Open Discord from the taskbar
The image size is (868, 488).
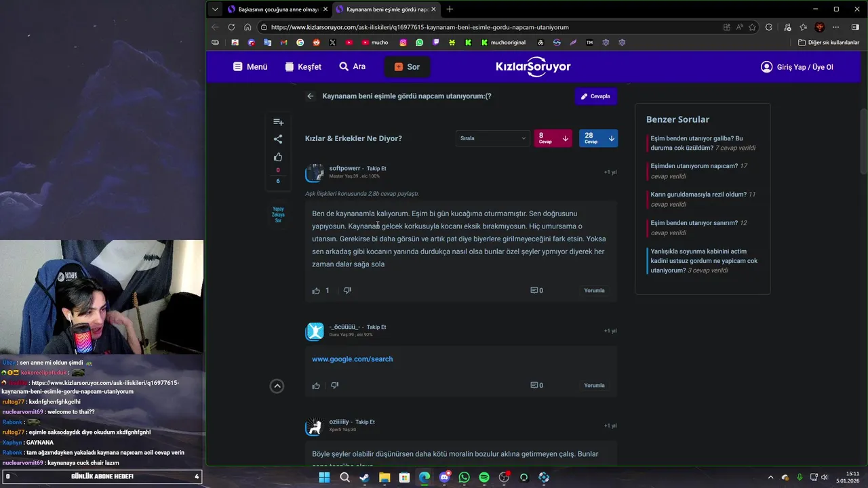point(444,477)
